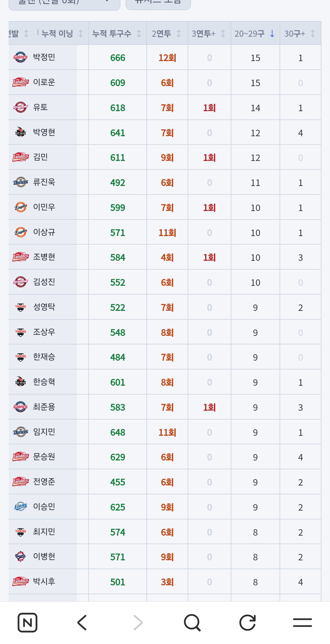Sort by 2연투 column header

tap(167, 33)
